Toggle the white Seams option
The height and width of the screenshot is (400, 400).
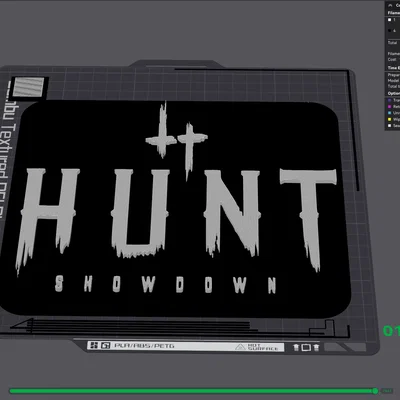coord(389,126)
